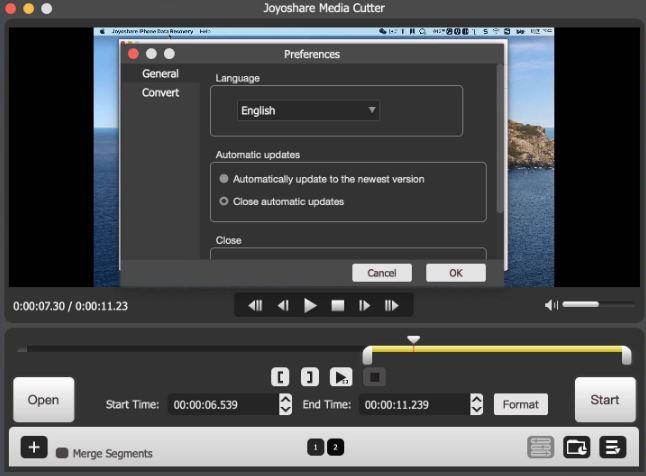Click Joyoshare iPhone Data Recovery menu
This screenshot has height=476, width=646.
[x=152, y=31]
